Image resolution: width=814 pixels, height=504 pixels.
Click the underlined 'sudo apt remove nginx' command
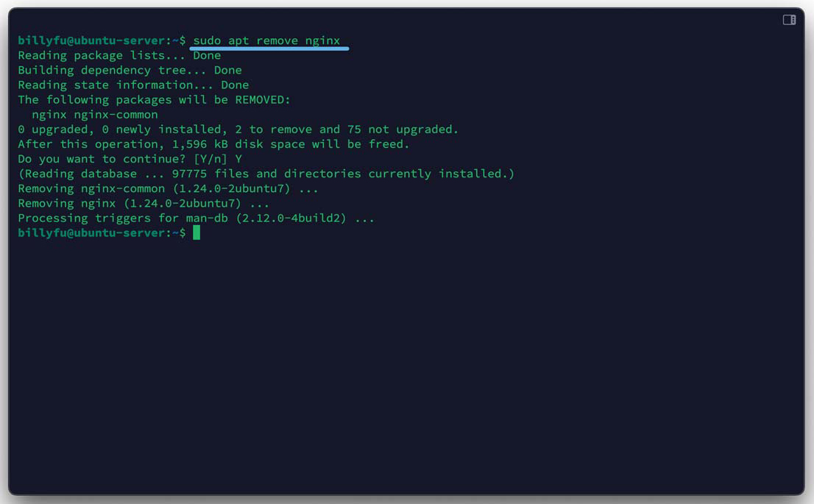(x=266, y=40)
